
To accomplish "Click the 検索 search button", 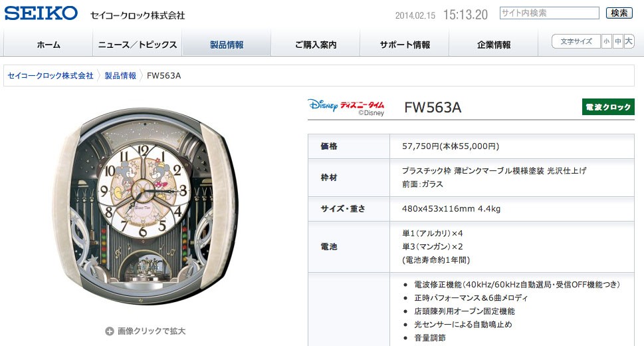I will (x=619, y=13).
